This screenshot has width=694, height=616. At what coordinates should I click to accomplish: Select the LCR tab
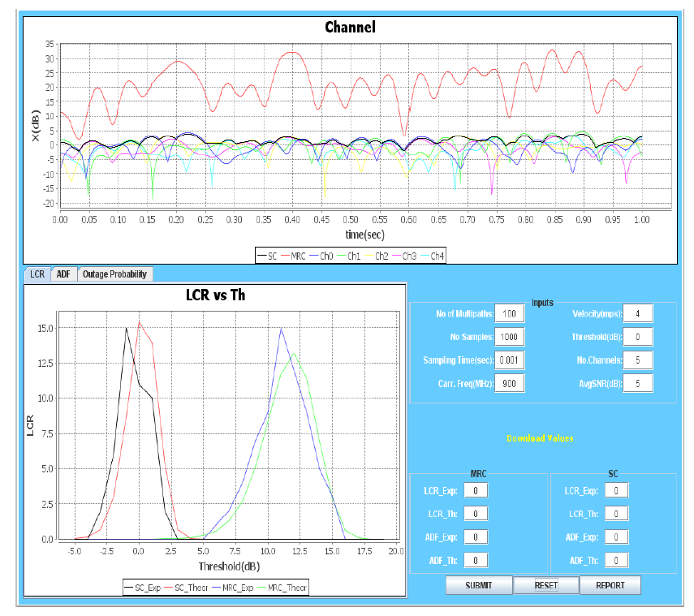(x=37, y=274)
